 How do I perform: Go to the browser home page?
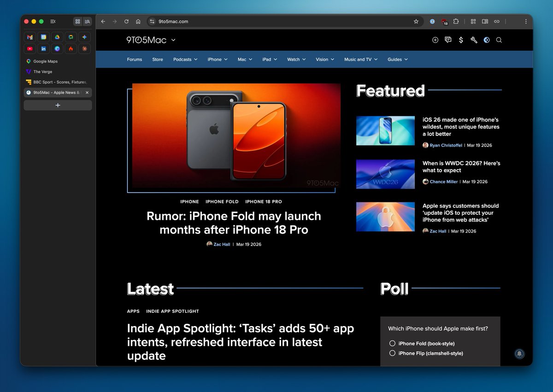[138, 21]
